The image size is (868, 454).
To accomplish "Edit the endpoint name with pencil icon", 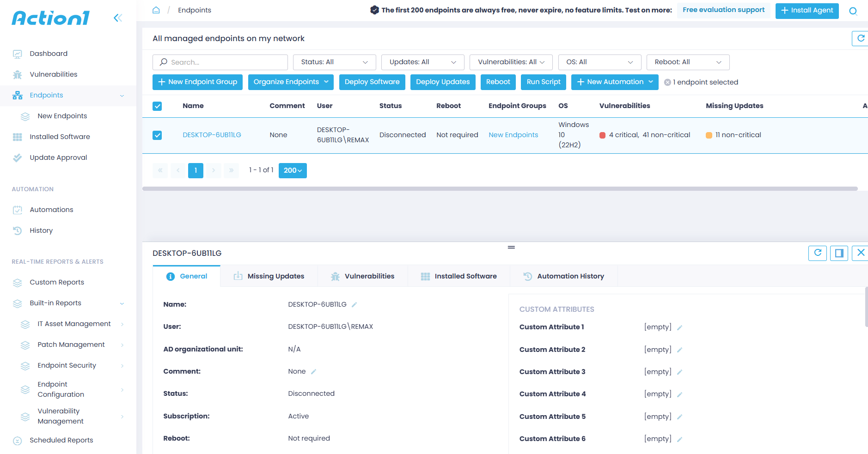I will pyautogui.click(x=355, y=305).
